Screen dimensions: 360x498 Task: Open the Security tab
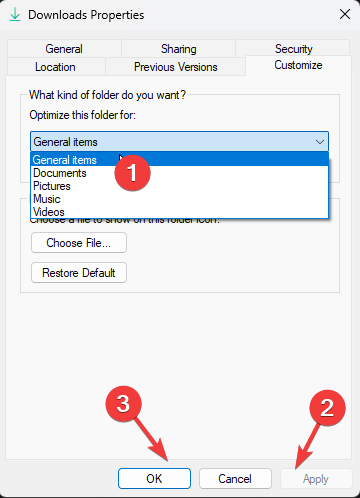[x=293, y=48]
